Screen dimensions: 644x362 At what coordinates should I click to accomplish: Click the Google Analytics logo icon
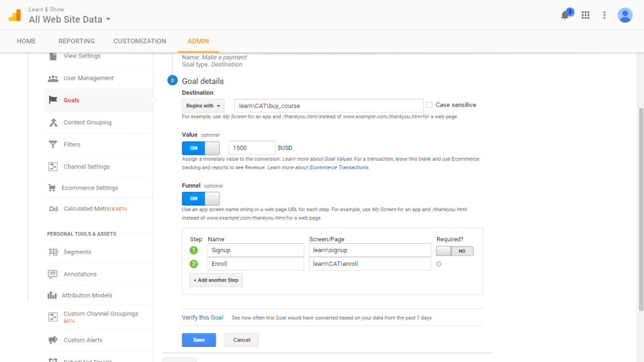pyautogui.click(x=15, y=15)
